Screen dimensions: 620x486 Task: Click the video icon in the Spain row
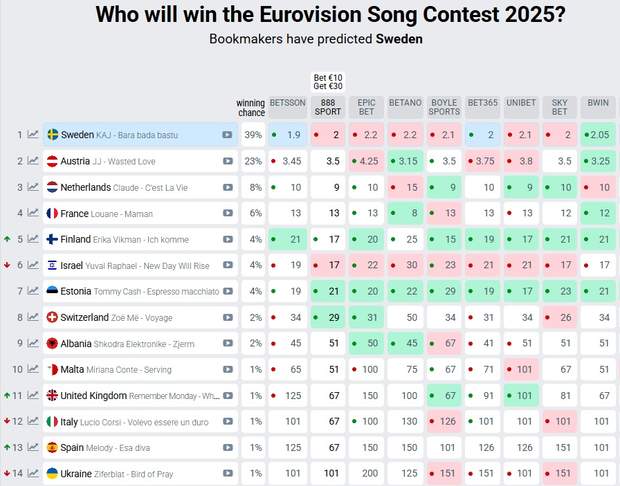pyautogui.click(x=228, y=447)
